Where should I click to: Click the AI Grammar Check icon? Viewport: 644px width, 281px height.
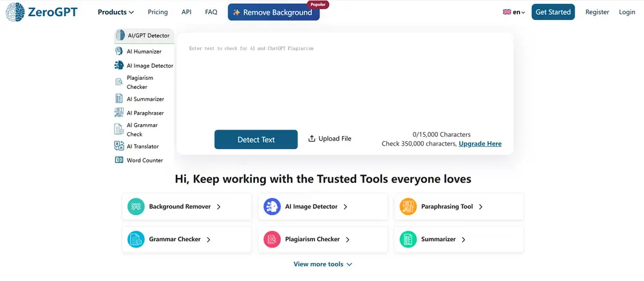pyautogui.click(x=118, y=129)
